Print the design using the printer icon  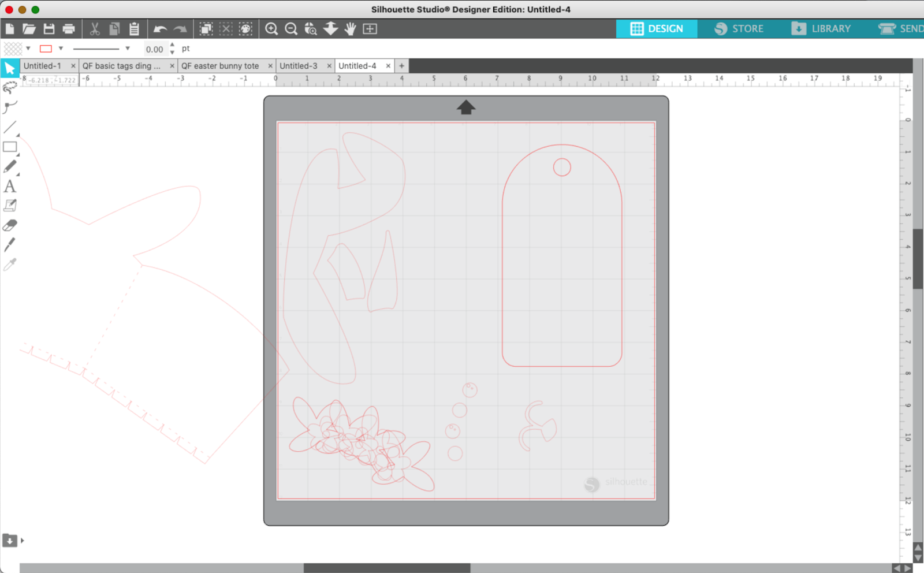69,29
